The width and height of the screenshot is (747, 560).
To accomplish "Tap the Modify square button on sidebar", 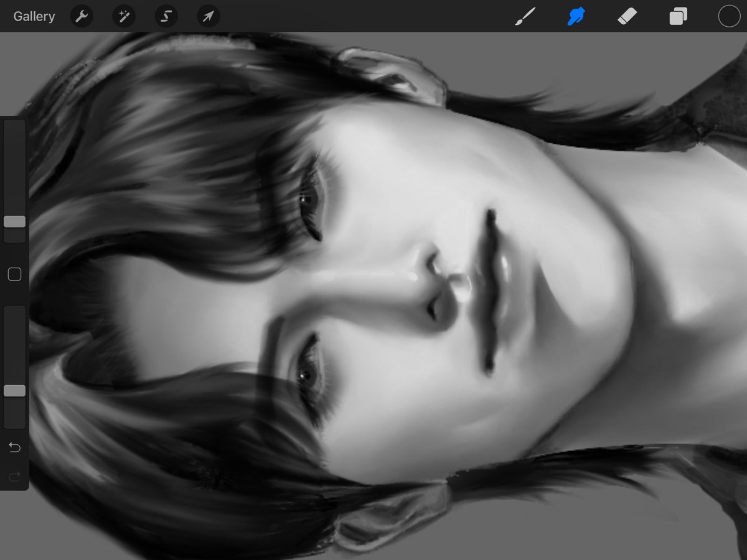I will 14,274.
